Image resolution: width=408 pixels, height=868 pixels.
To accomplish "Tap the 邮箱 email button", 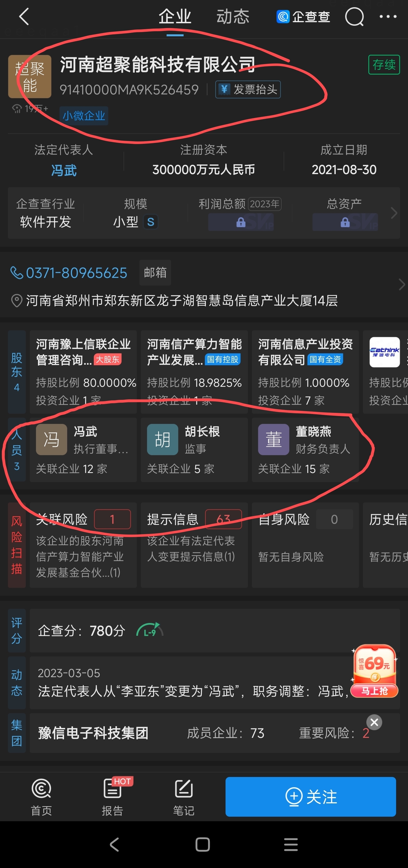I will point(155,272).
